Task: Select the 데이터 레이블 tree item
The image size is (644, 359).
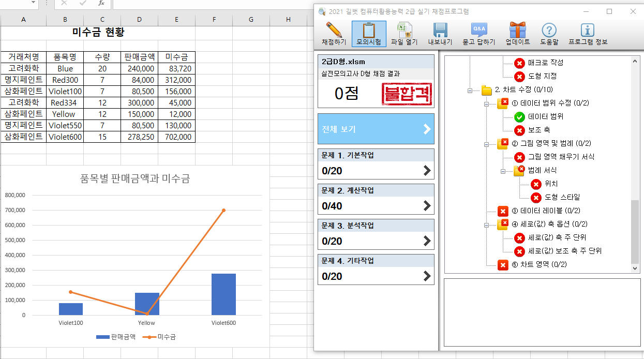Action: click(x=538, y=211)
